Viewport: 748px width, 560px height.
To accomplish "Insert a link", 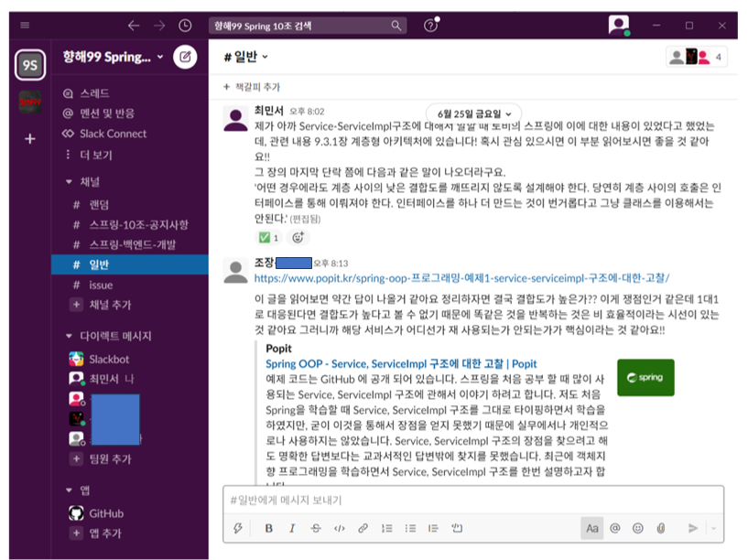I will coord(363,528).
